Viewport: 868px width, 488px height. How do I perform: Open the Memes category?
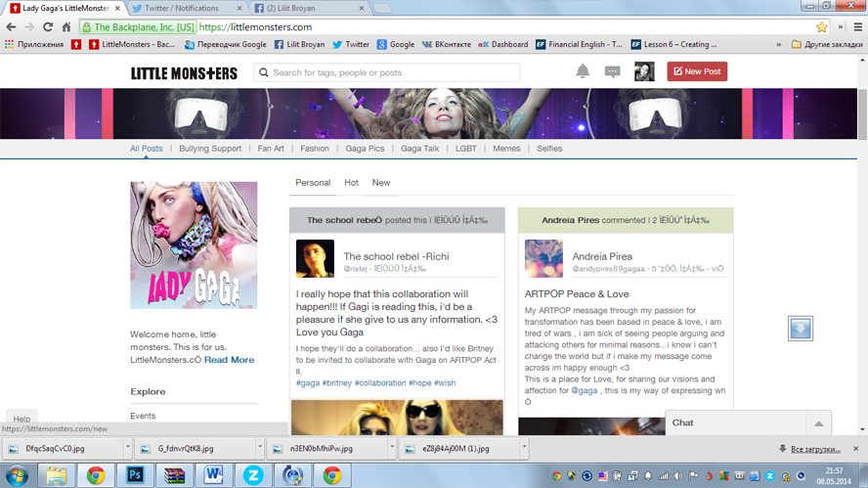click(506, 149)
